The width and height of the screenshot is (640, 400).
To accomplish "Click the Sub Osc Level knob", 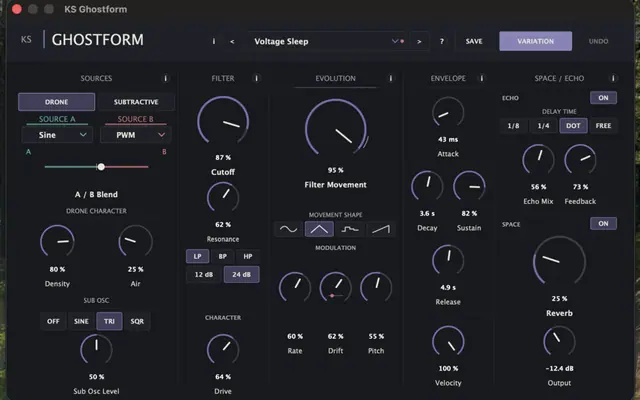I will coord(96,350).
